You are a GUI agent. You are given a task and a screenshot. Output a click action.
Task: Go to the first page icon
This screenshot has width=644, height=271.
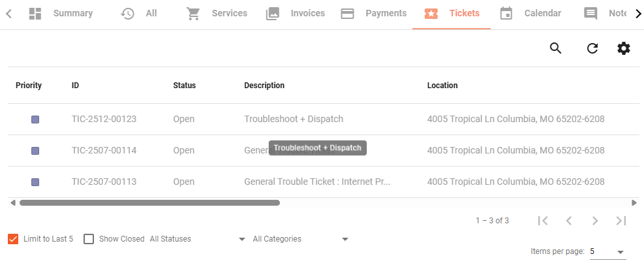point(543,221)
